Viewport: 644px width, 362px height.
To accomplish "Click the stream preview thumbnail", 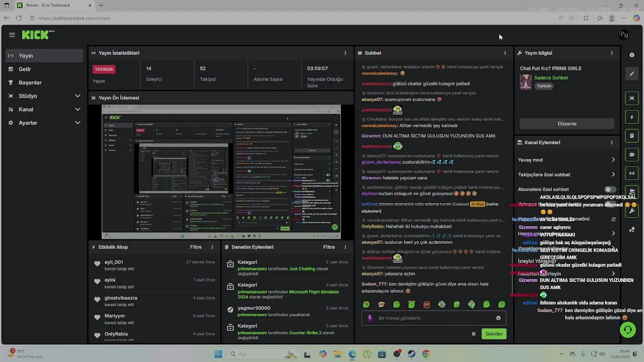I will [221, 171].
